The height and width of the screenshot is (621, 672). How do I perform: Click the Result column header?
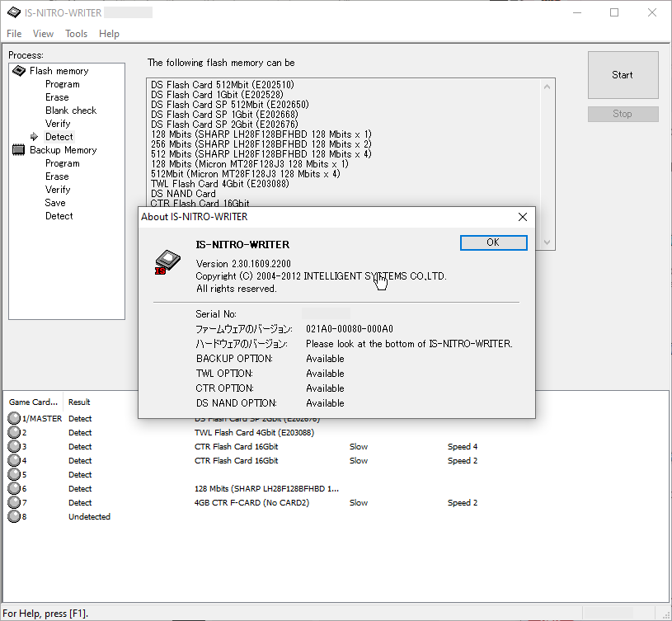[x=79, y=402]
